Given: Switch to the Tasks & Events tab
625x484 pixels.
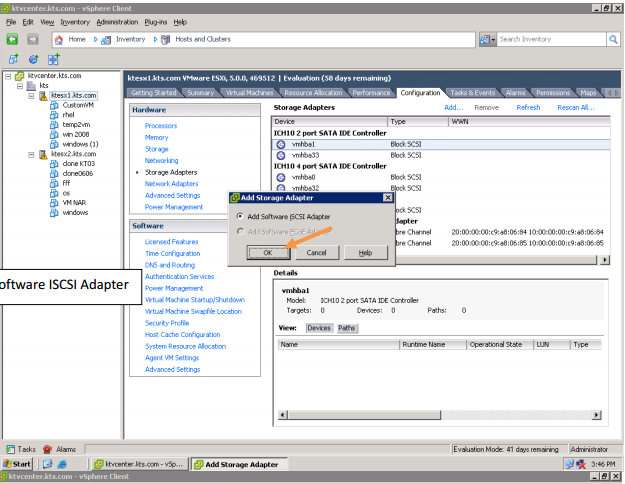Looking at the screenshot, I should (x=472, y=93).
